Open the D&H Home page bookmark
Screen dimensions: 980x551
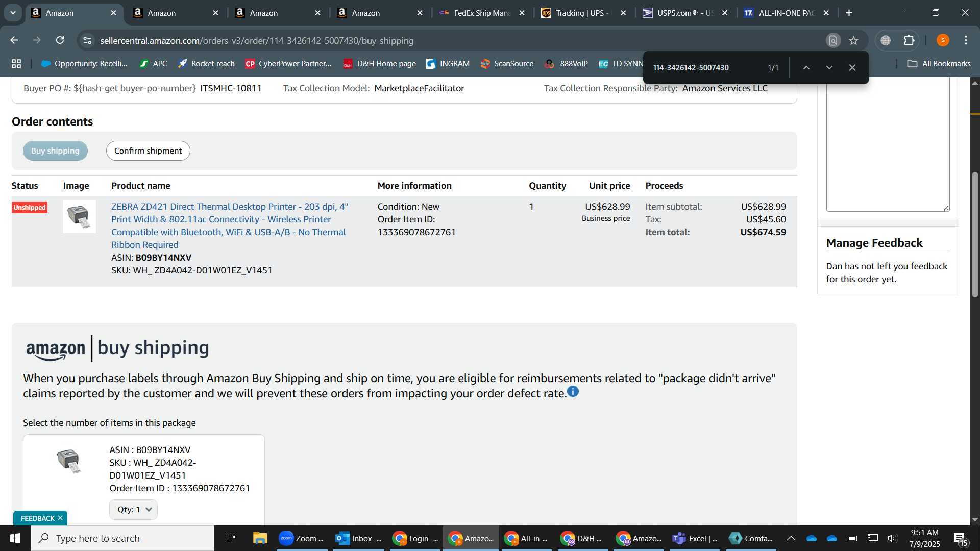[380, 63]
